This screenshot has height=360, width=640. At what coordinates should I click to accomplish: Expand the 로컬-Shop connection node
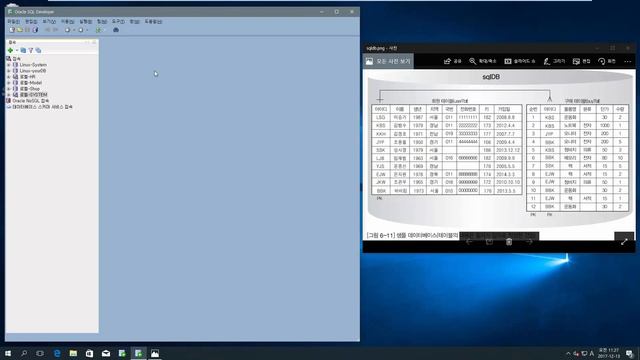[x=9, y=89]
